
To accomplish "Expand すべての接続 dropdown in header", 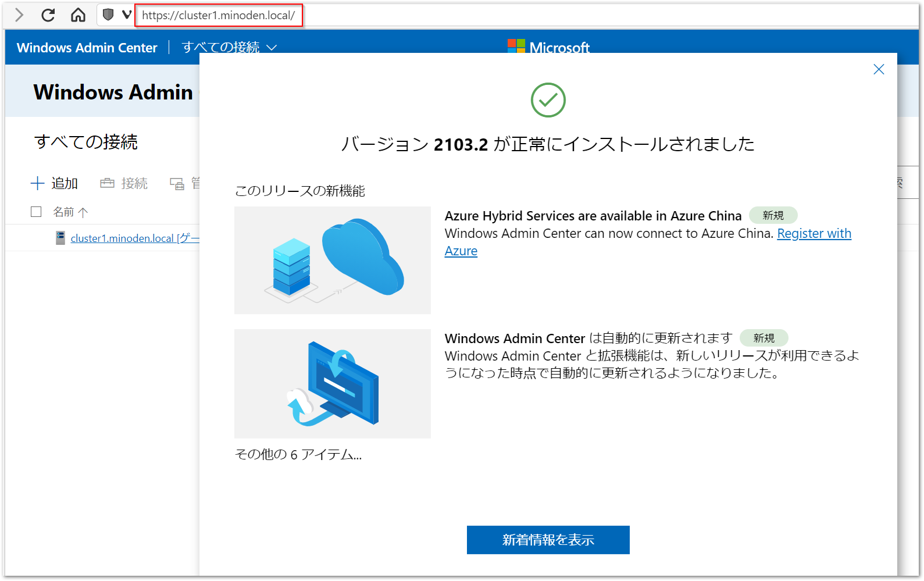I will tap(229, 47).
